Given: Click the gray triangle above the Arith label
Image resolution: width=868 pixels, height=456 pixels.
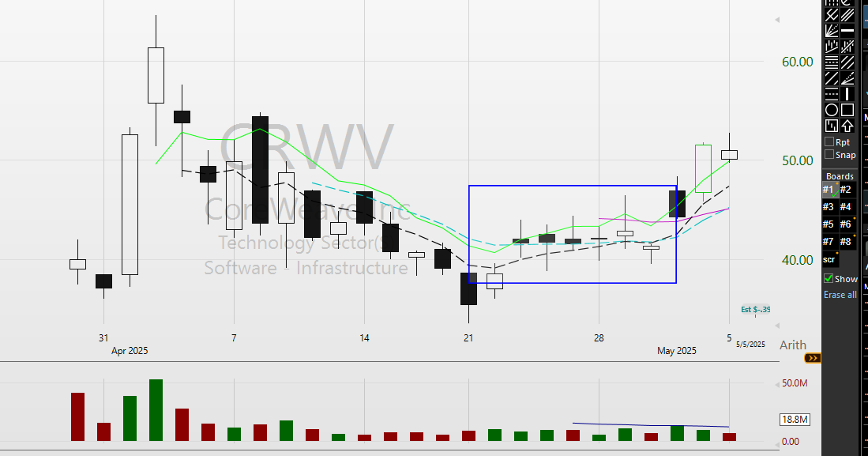Looking at the screenshot, I should [x=777, y=326].
